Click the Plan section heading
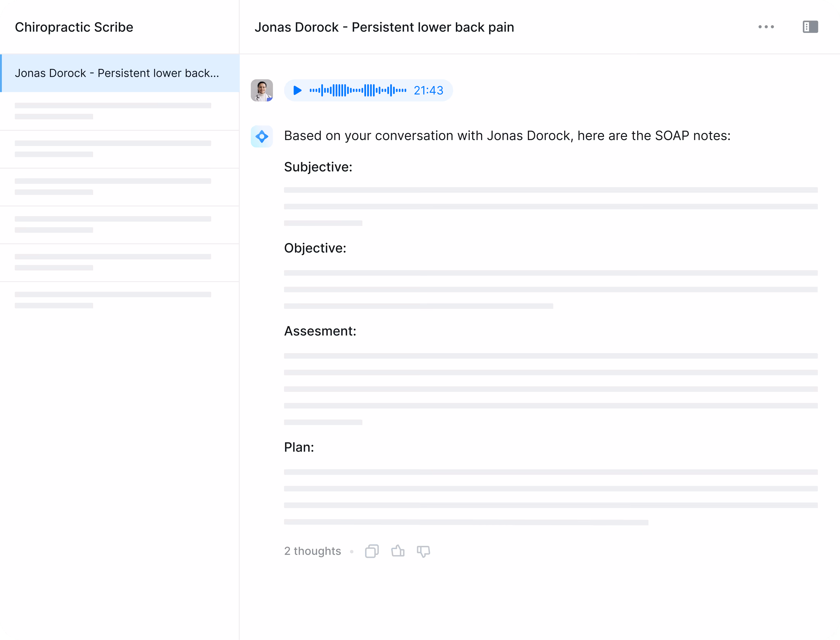The height and width of the screenshot is (640, 840). (x=299, y=447)
